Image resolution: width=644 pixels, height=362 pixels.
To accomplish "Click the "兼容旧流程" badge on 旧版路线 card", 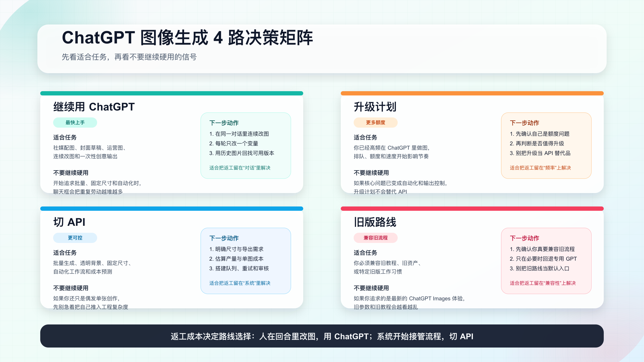I will pyautogui.click(x=376, y=238).
